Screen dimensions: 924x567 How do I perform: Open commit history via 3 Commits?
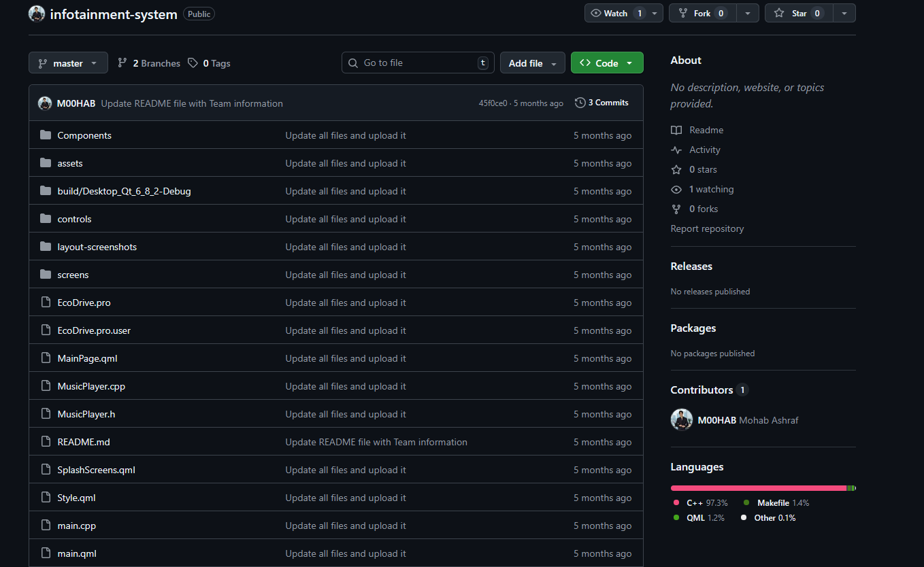click(x=601, y=103)
